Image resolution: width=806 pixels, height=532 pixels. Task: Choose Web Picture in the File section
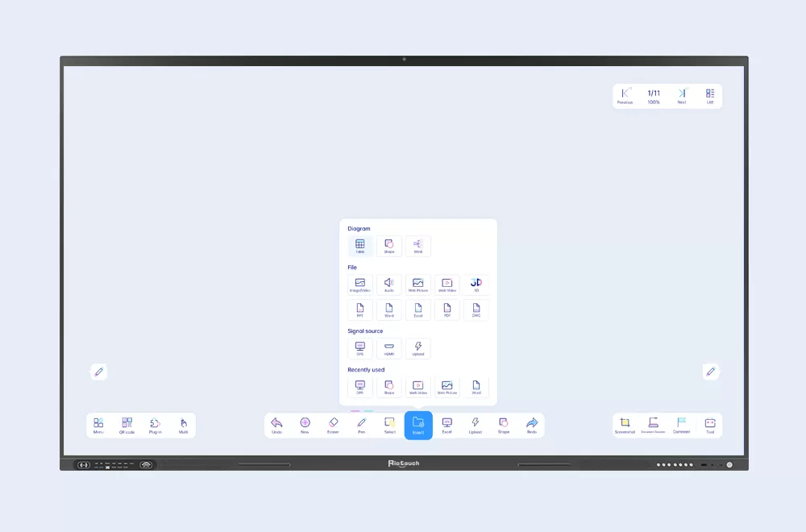point(418,285)
